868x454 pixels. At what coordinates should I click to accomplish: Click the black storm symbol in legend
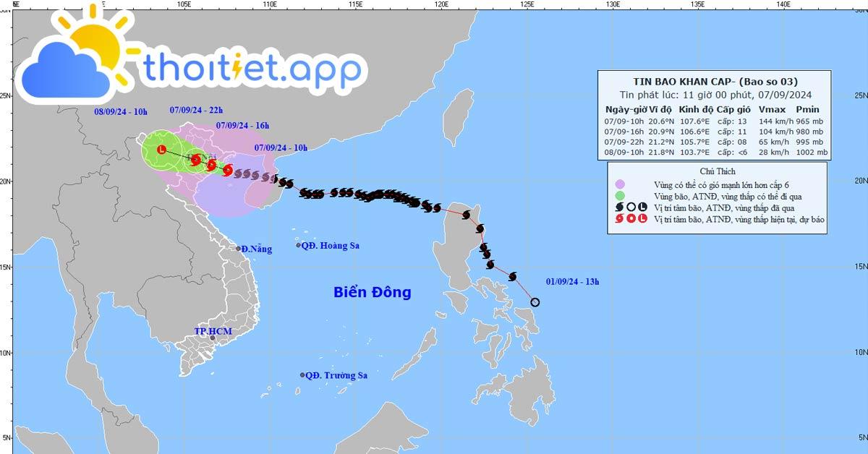(619, 207)
